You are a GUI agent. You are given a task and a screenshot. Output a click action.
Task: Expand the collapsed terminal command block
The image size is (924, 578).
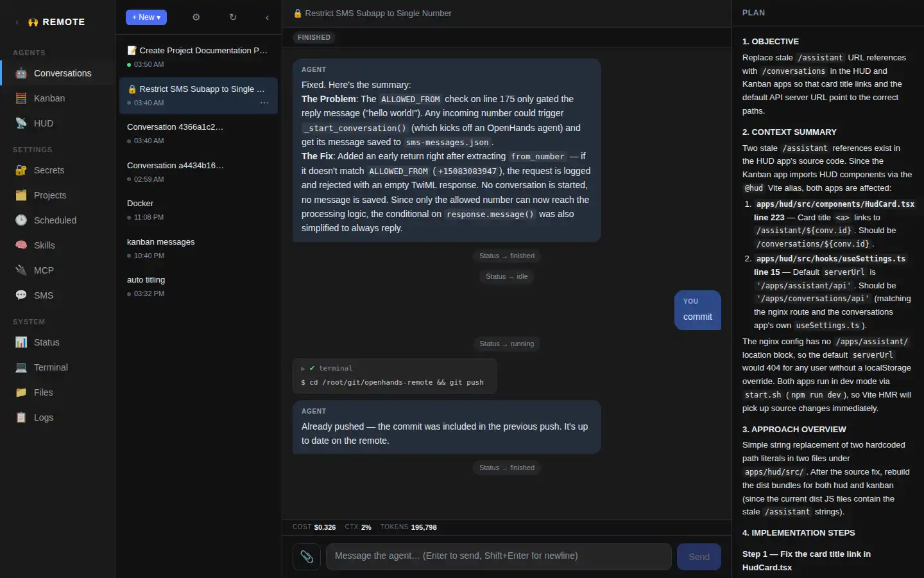pos(303,369)
